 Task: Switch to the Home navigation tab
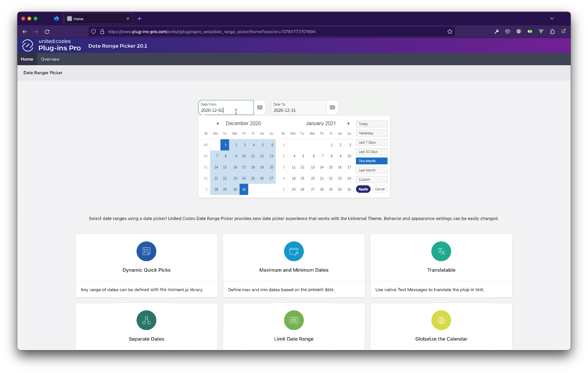(27, 59)
